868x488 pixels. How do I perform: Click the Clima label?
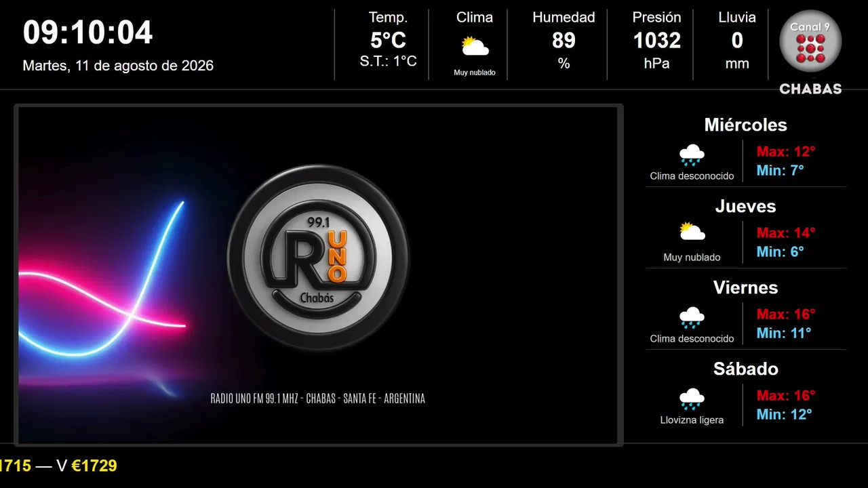click(475, 18)
